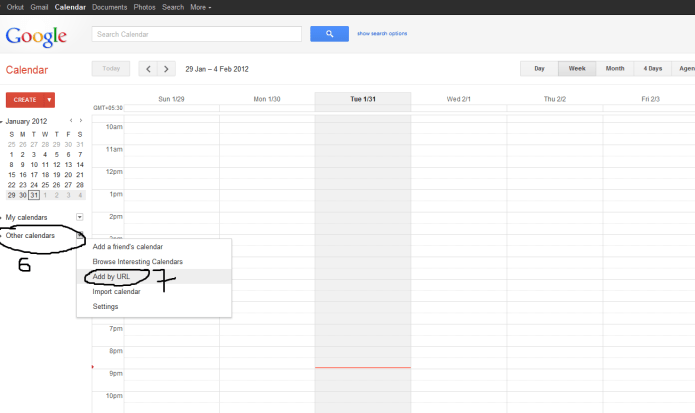Click the Tuesday 9pm time slot

tap(363, 380)
